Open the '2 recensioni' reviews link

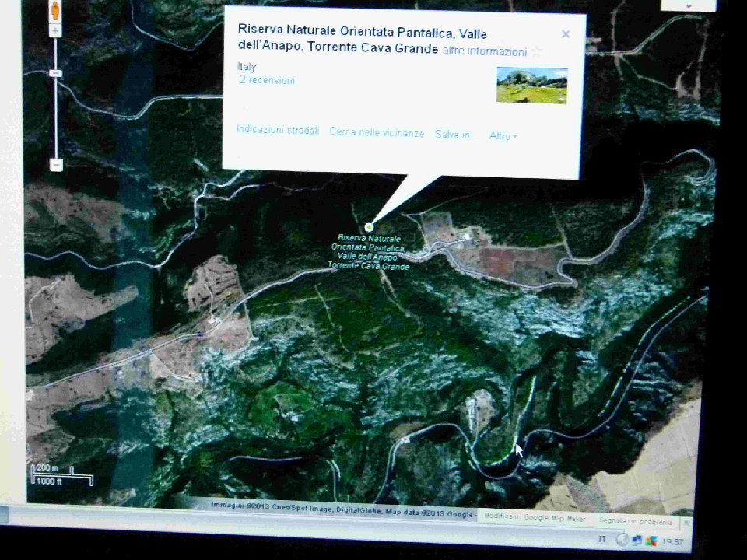click(x=267, y=80)
